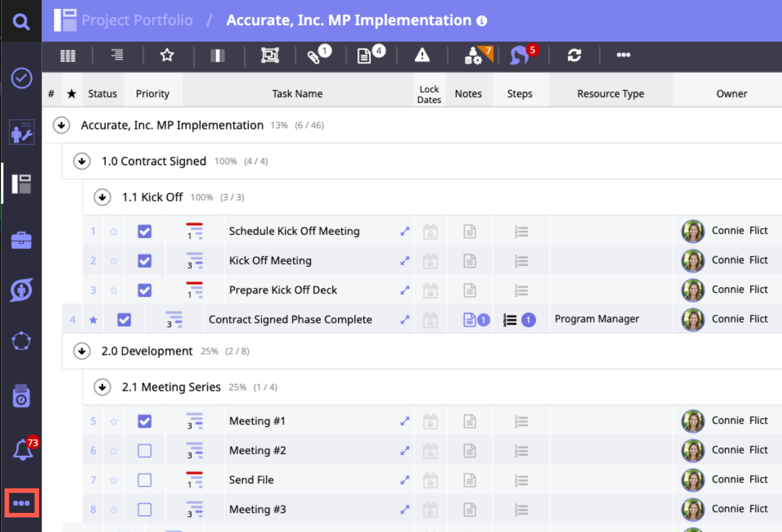Open the three-dot more menu in the toolbar
The image size is (782, 532).
click(623, 55)
